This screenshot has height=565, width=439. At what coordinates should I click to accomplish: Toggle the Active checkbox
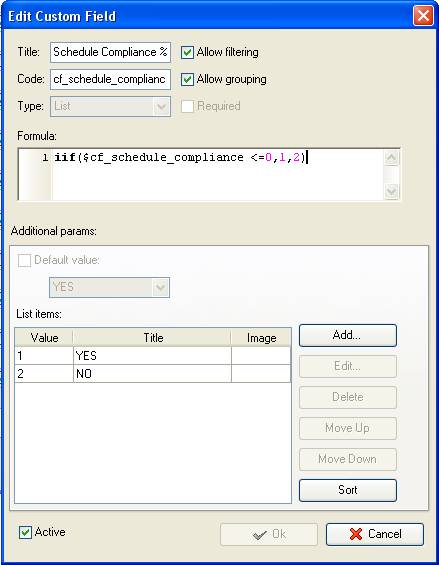pyautogui.click(x=25, y=532)
